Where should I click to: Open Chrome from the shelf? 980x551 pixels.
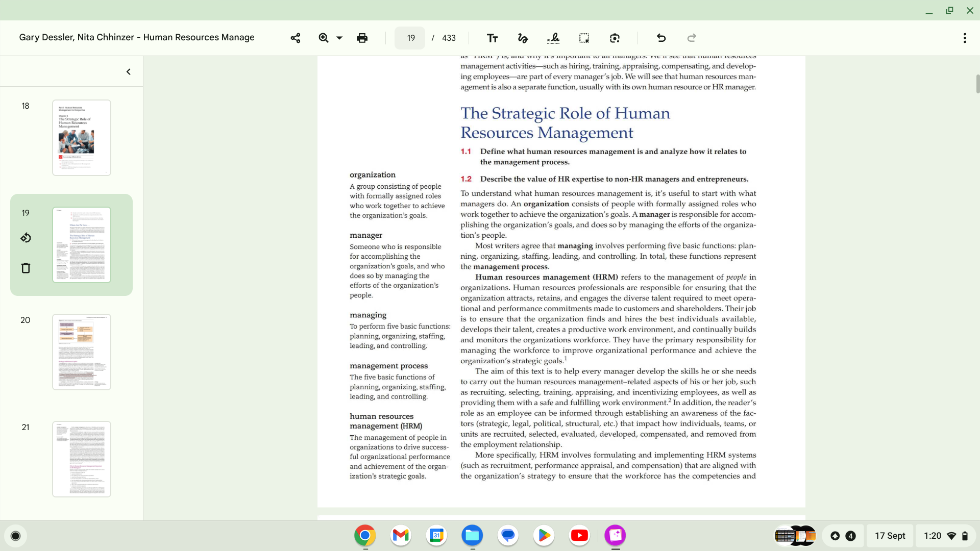pos(365,535)
